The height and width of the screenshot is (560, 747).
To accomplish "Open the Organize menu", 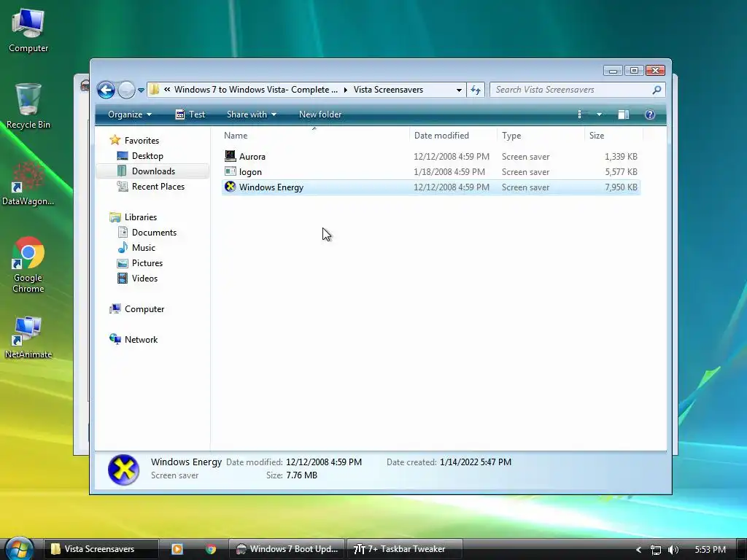I will (130, 114).
